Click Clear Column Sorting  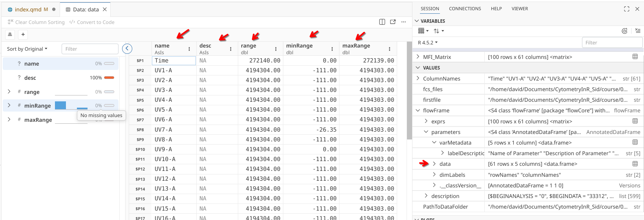click(36, 22)
